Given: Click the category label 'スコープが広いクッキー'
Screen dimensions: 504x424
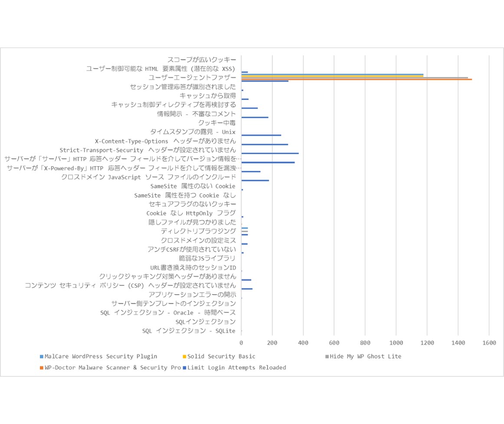Looking at the screenshot, I should click(202, 60).
